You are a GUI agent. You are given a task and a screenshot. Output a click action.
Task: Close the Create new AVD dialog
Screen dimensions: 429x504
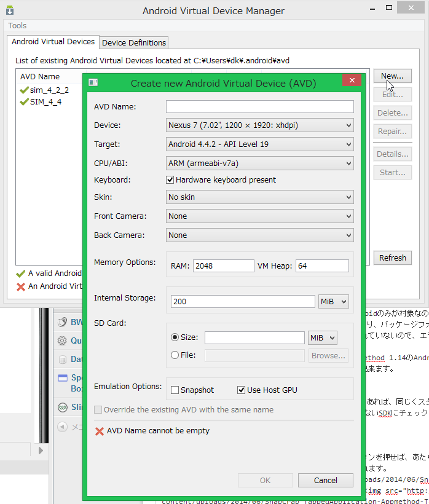point(351,81)
